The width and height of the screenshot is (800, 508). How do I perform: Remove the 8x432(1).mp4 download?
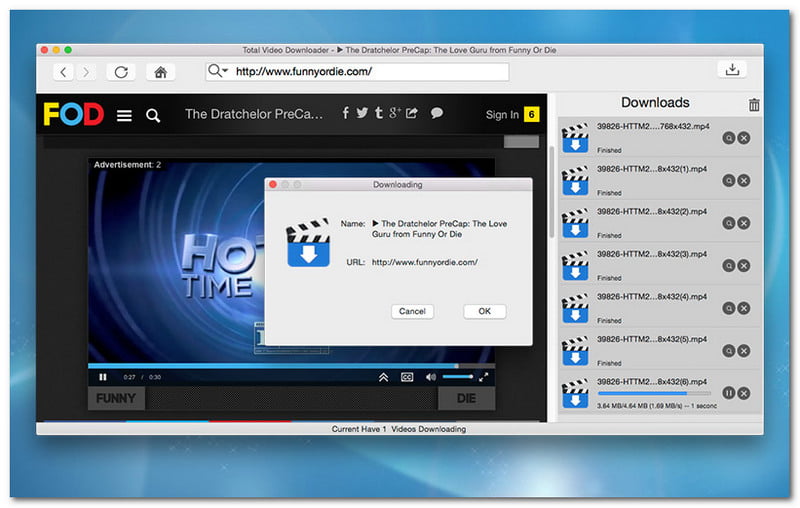pos(744,181)
